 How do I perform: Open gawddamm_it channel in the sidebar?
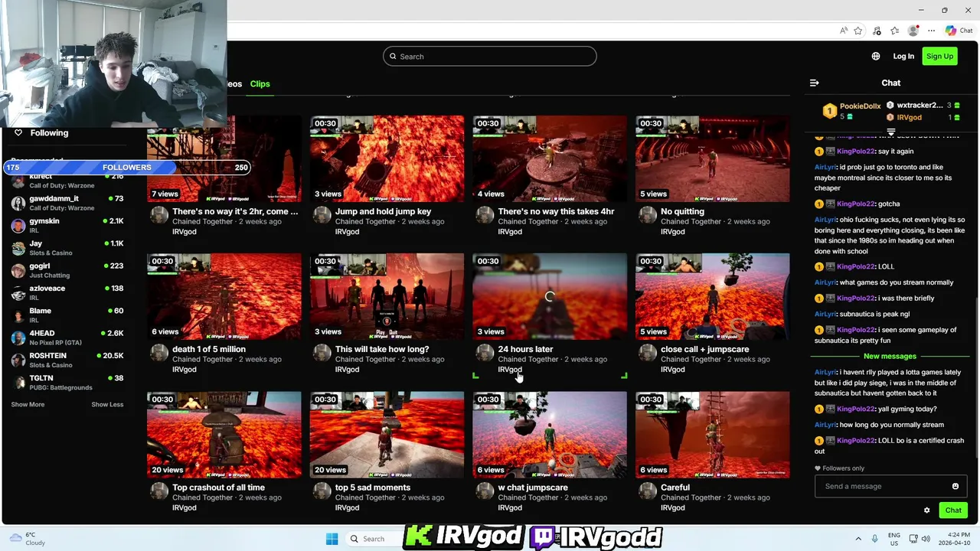[x=67, y=203]
